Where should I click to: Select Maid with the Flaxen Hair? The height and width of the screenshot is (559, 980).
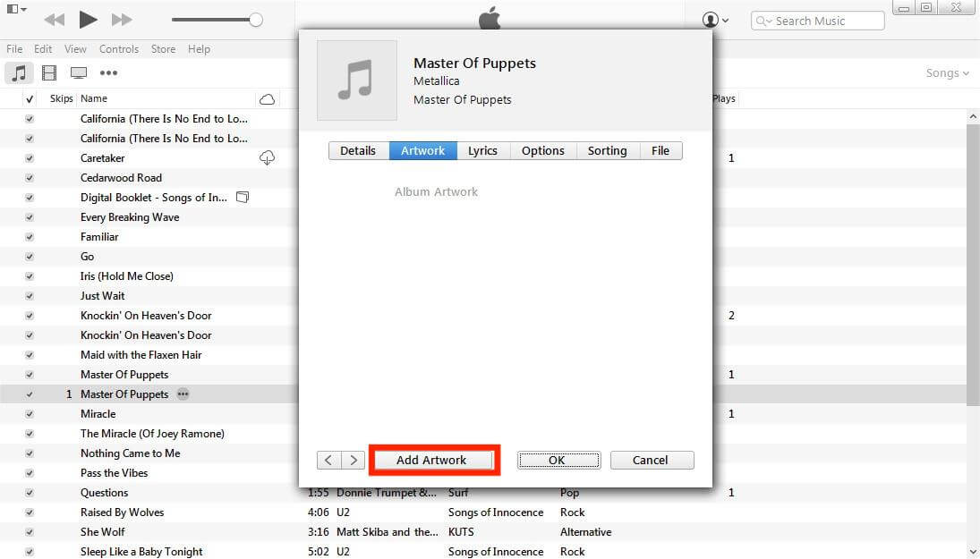coord(141,355)
